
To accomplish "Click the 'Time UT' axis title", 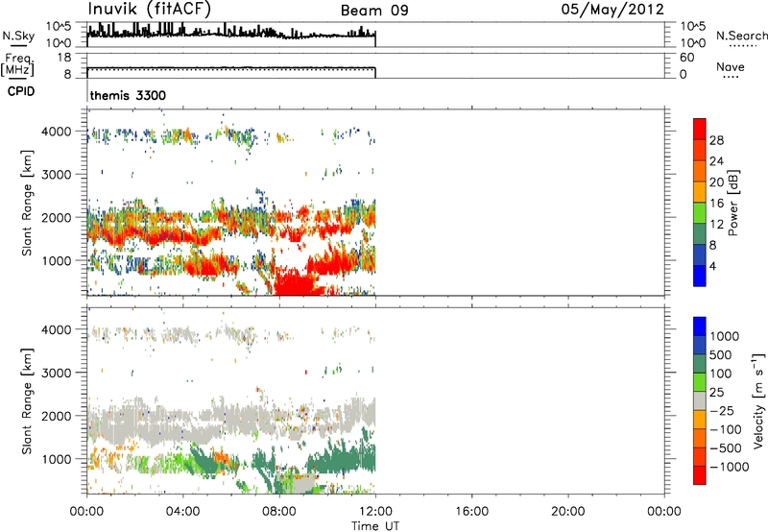I will 375,526.
